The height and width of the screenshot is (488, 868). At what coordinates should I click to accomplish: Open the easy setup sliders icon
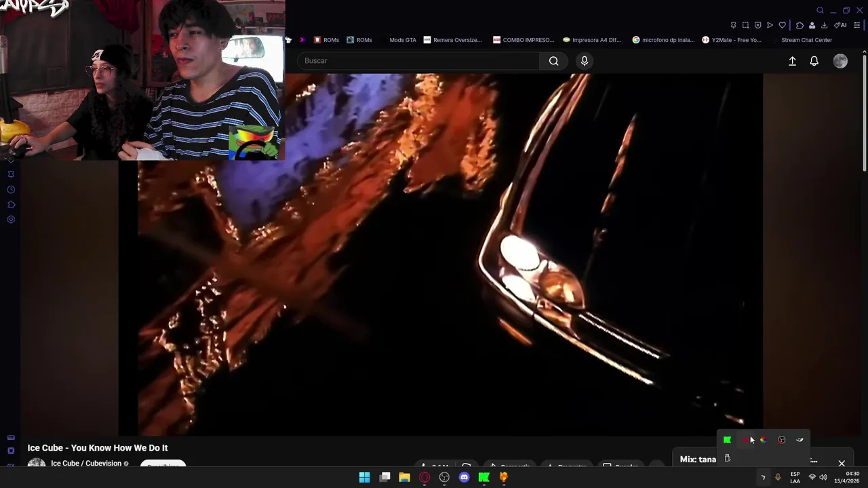pos(856,25)
